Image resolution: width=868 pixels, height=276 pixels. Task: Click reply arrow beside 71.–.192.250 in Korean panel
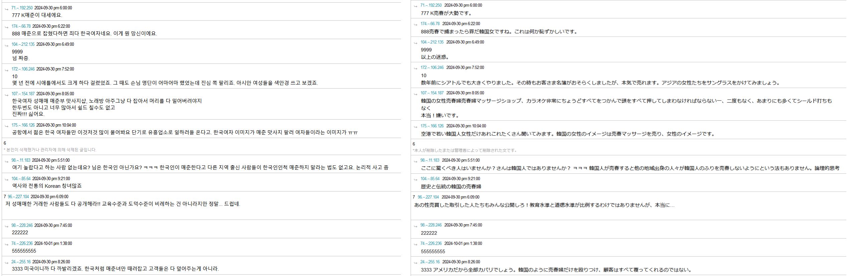(x=6, y=9)
